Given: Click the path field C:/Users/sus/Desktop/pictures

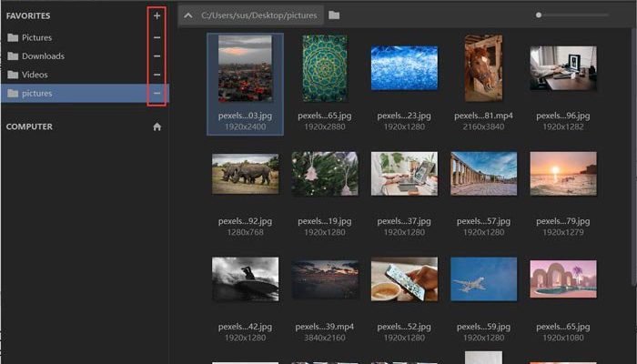Looking at the screenshot, I should click(258, 15).
